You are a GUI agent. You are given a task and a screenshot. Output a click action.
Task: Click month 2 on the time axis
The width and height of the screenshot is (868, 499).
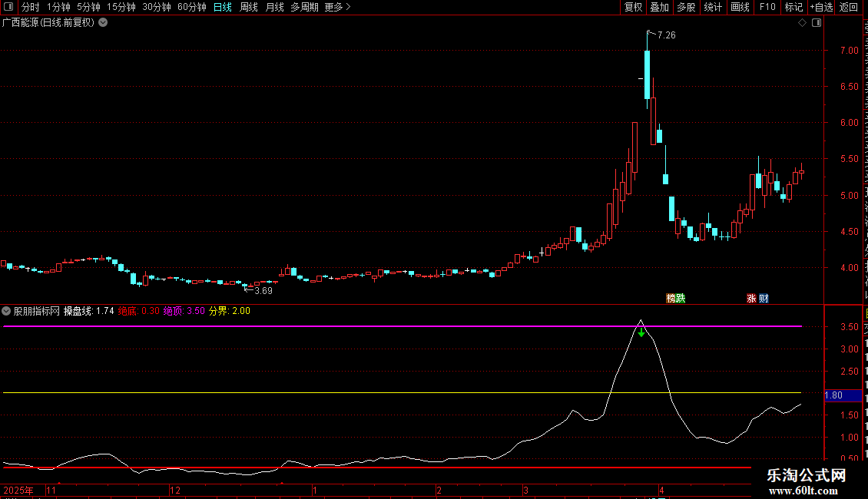click(439, 491)
